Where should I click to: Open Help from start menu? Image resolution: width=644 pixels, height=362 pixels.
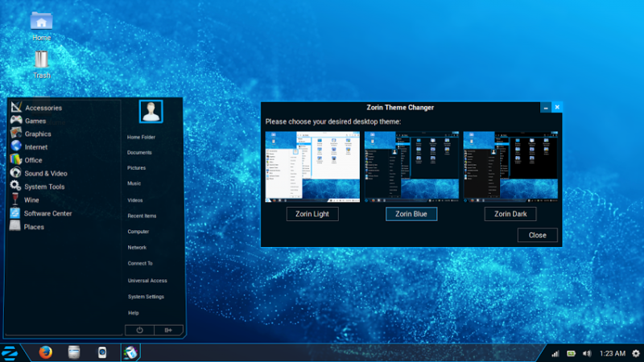pyautogui.click(x=134, y=313)
